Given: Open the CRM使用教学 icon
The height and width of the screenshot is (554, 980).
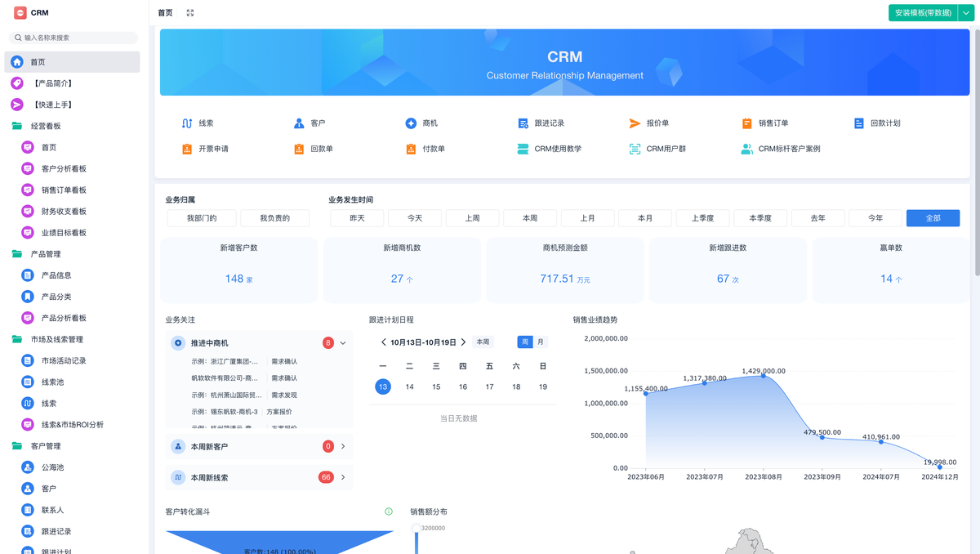Looking at the screenshot, I should click(x=523, y=149).
